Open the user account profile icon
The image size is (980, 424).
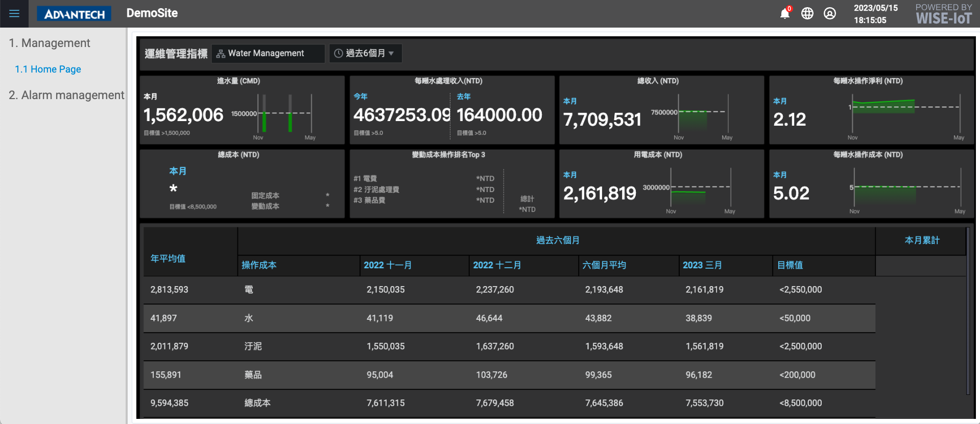coord(830,14)
